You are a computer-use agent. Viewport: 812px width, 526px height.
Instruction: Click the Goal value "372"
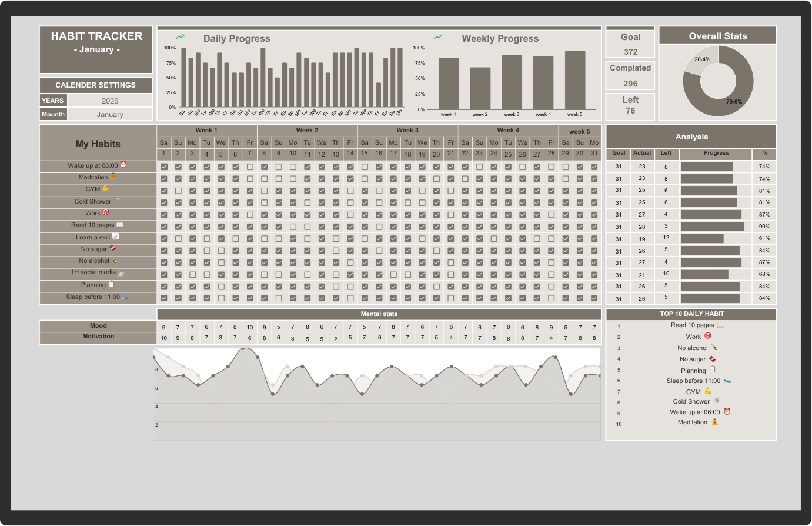pos(631,52)
